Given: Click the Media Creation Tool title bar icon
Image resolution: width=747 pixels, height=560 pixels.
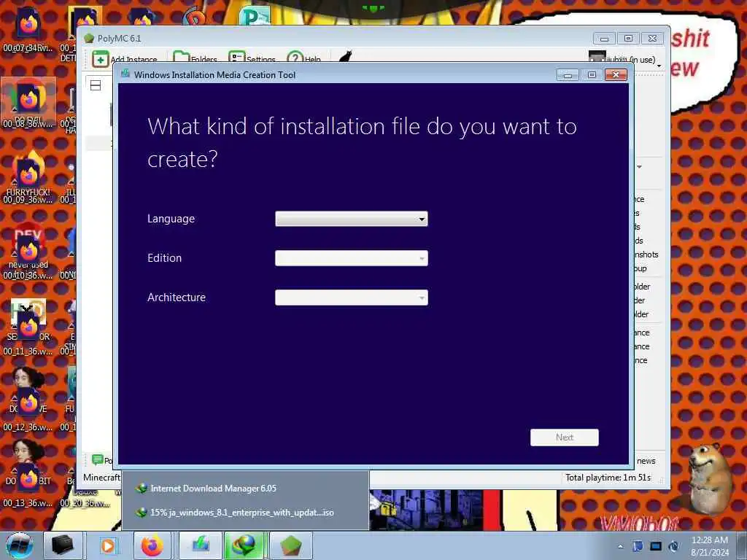Looking at the screenshot, I should (x=125, y=74).
